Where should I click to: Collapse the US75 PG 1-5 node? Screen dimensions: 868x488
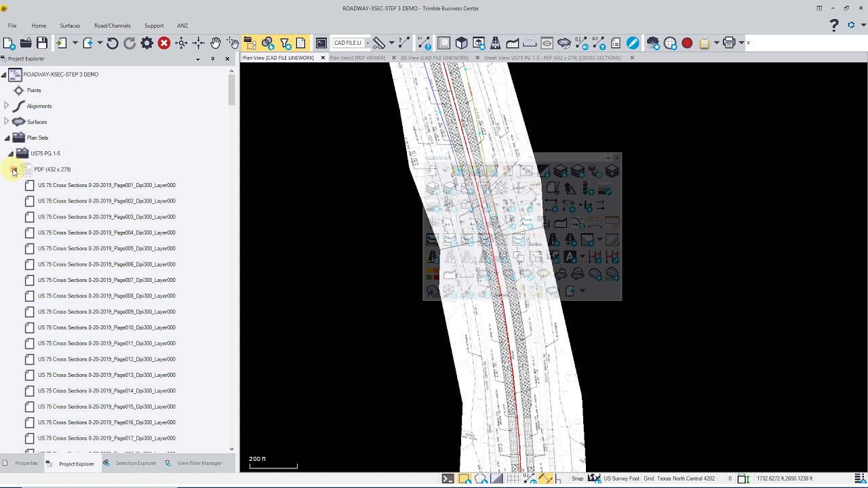(x=11, y=154)
